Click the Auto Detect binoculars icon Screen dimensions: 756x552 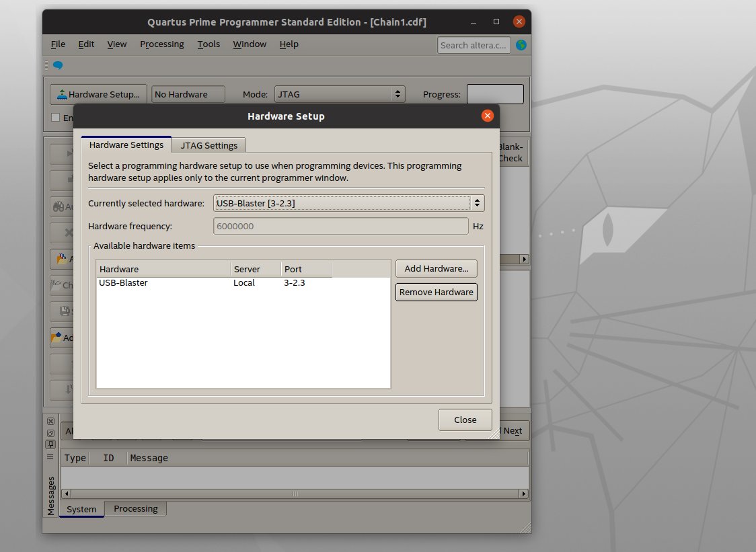59,207
